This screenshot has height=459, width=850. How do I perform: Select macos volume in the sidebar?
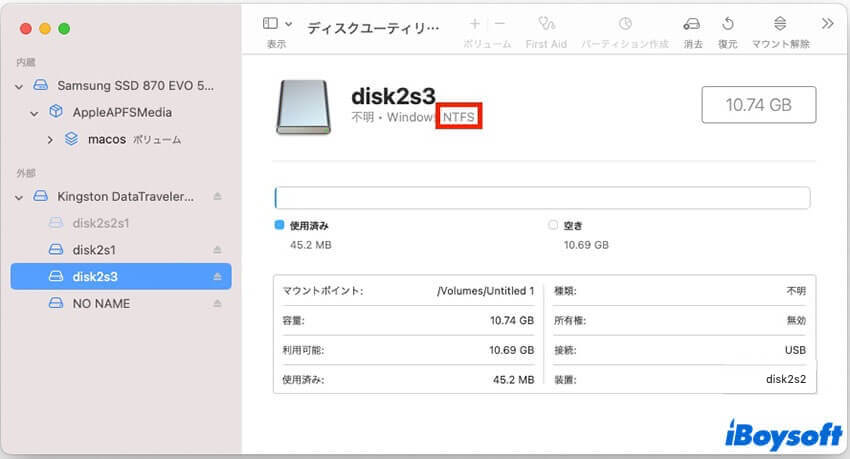[107, 139]
